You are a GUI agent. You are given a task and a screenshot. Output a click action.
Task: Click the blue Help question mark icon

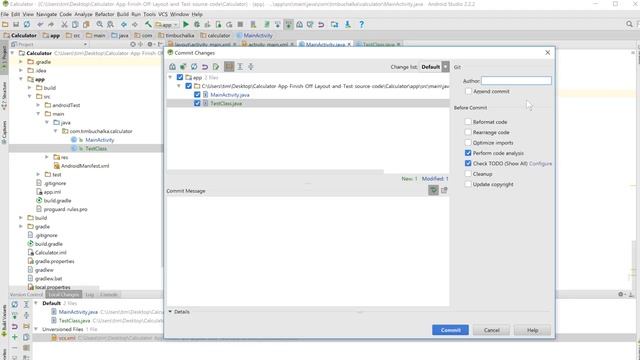(361, 24)
